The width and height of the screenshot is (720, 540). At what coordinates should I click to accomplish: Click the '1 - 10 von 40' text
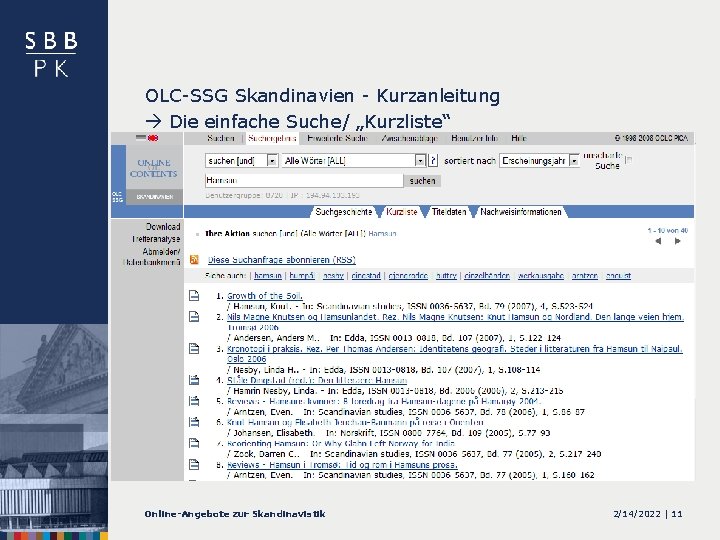pos(668,231)
